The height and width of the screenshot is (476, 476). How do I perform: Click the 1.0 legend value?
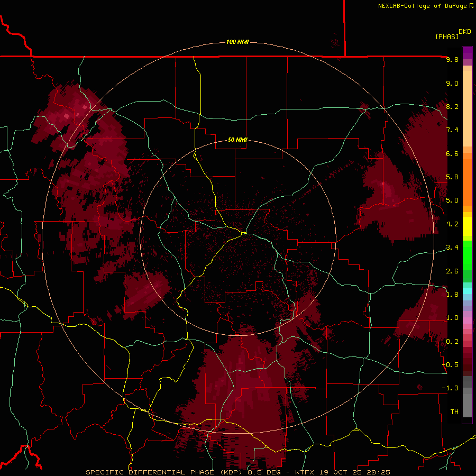tap(452, 318)
